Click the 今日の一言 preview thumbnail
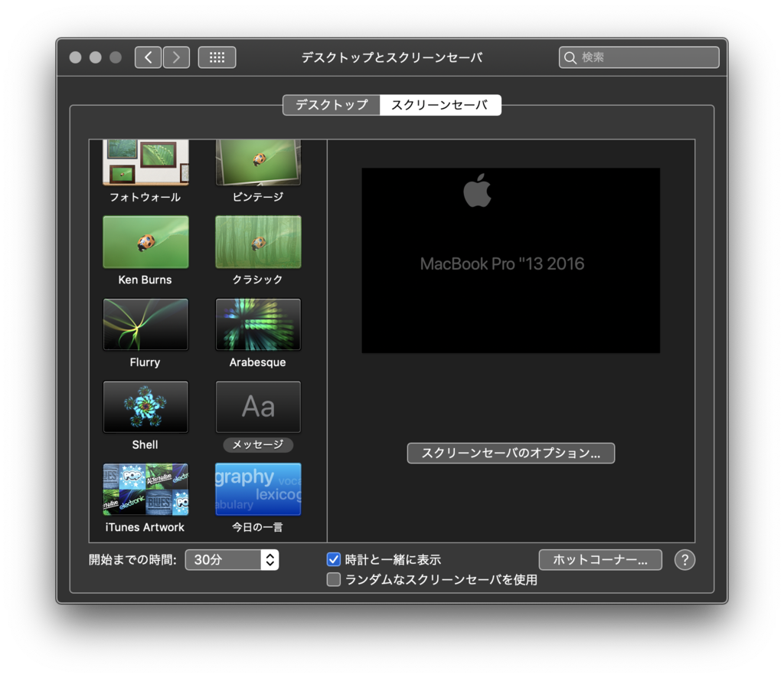784x678 pixels. click(257, 489)
